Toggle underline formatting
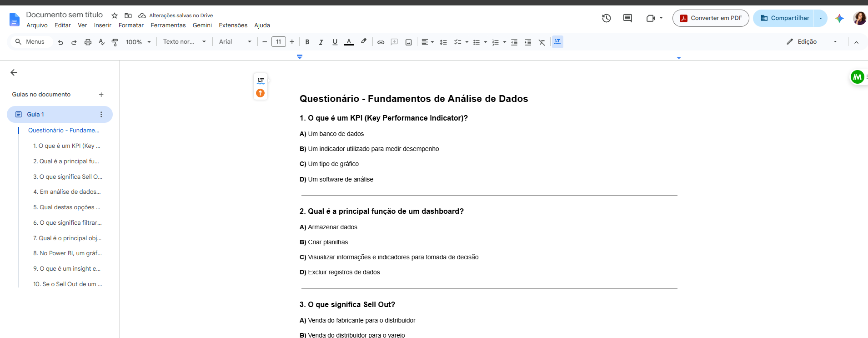868x338 pixels. click(335, 42)
